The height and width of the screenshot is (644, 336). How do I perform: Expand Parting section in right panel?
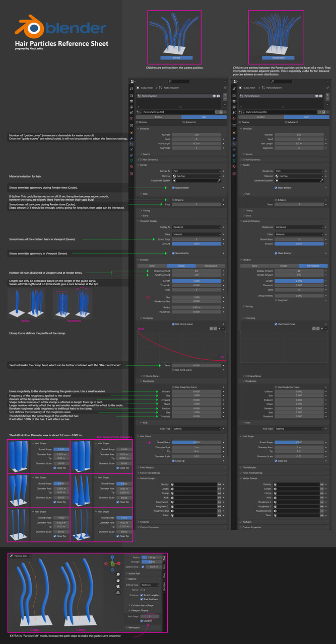pos(247,306)
